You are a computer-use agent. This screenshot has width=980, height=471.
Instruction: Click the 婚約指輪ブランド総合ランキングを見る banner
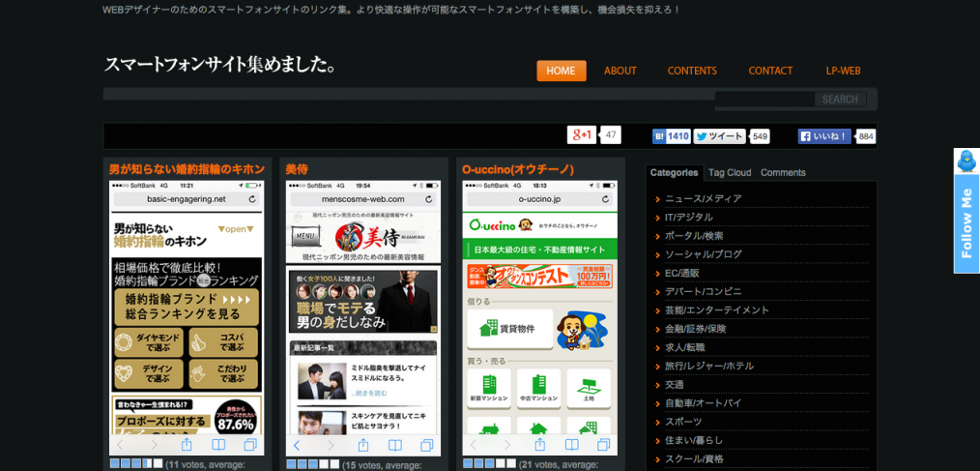[x=187, y=307]
